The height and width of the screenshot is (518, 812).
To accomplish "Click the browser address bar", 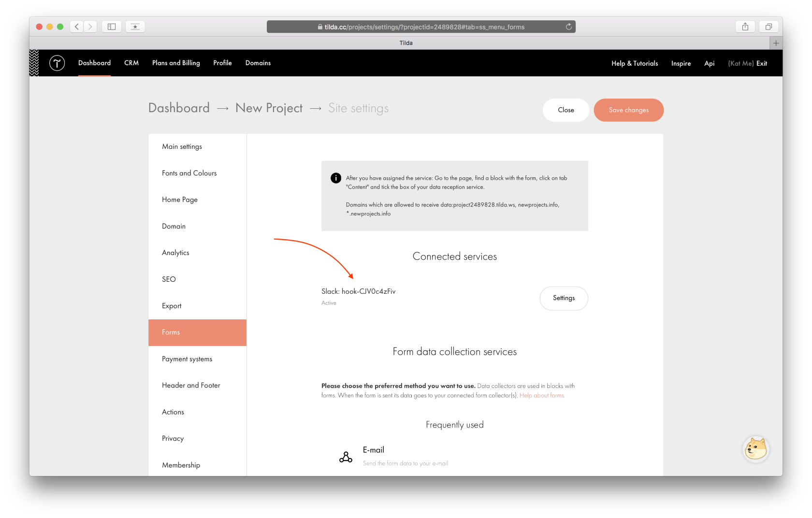I will click(x=421, y=27).
